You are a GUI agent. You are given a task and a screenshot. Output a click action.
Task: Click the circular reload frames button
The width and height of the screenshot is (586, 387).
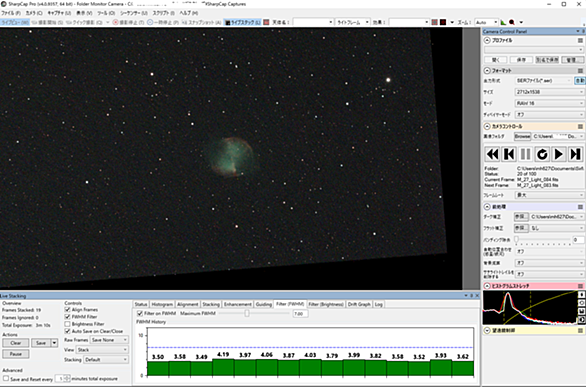pos(542,154)
